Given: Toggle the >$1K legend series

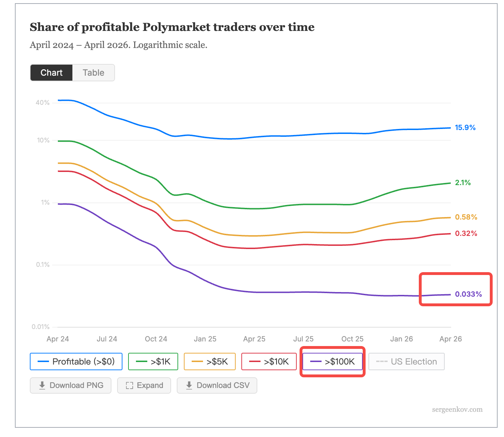Looking at the screenshot, I should coord(153,362).
